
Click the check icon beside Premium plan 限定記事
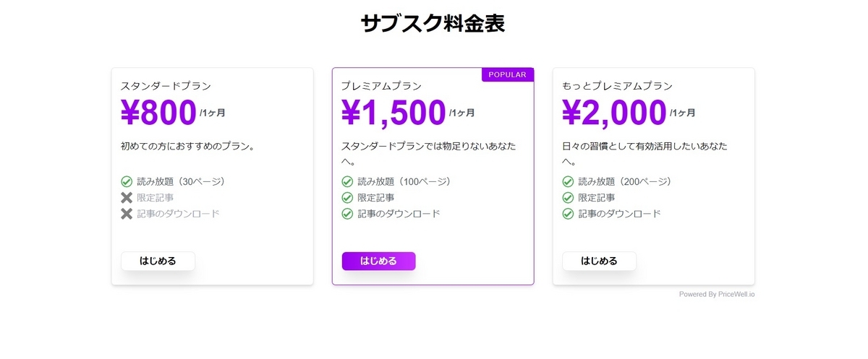(347, 197)
